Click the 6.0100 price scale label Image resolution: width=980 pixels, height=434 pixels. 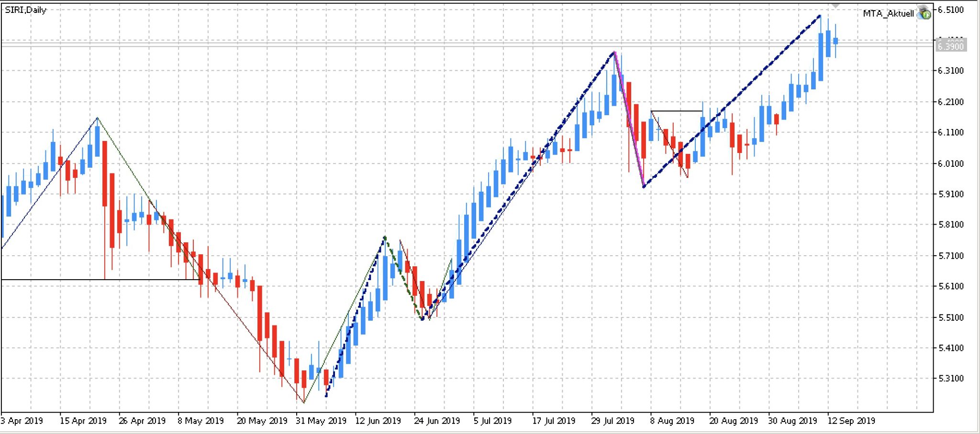pyautogui.click(x=951, y=163)
